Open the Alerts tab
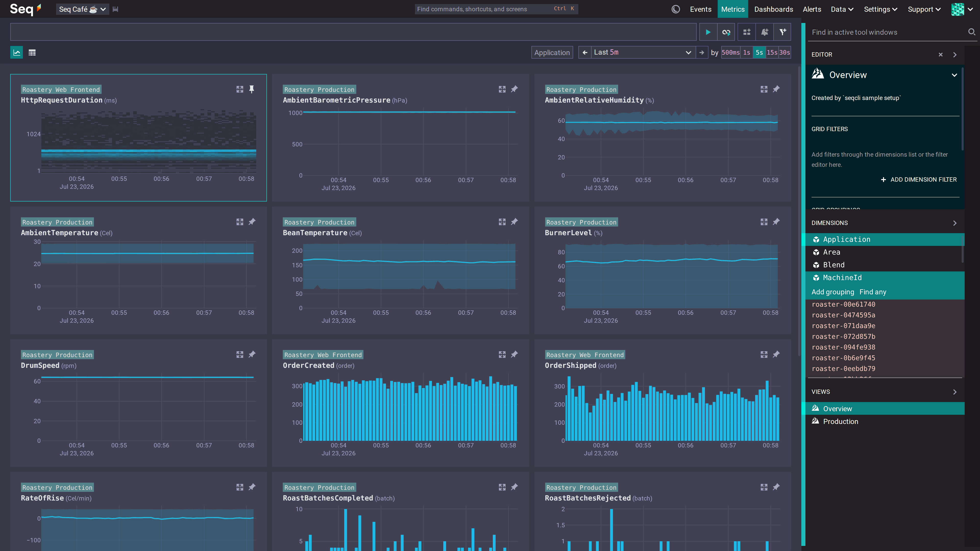 [812, 9]
